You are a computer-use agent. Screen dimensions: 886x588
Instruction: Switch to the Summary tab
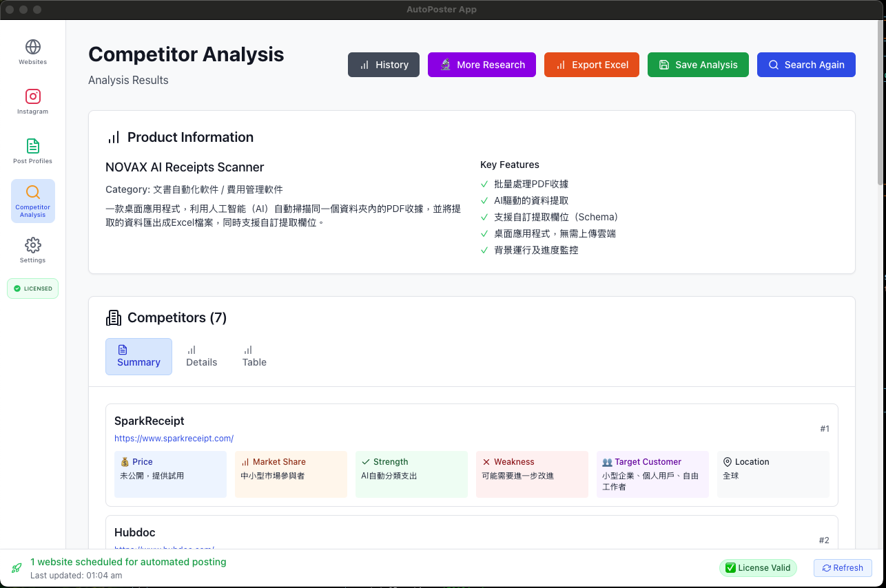(x=138, y=357)
